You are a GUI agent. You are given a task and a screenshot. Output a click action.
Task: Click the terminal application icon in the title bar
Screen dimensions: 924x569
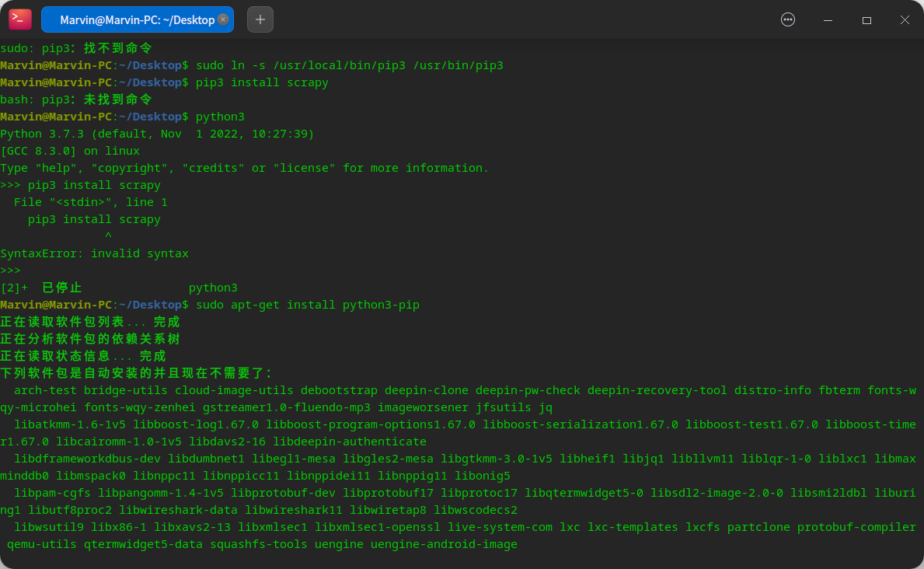tap(19, 19)
